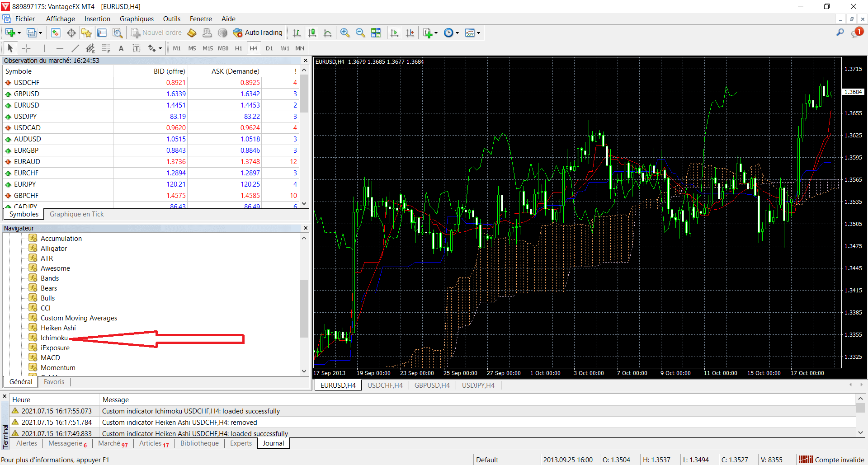868x465 pixels.
Task: Click the Navigator scroll down arrow
Action: 304,371
